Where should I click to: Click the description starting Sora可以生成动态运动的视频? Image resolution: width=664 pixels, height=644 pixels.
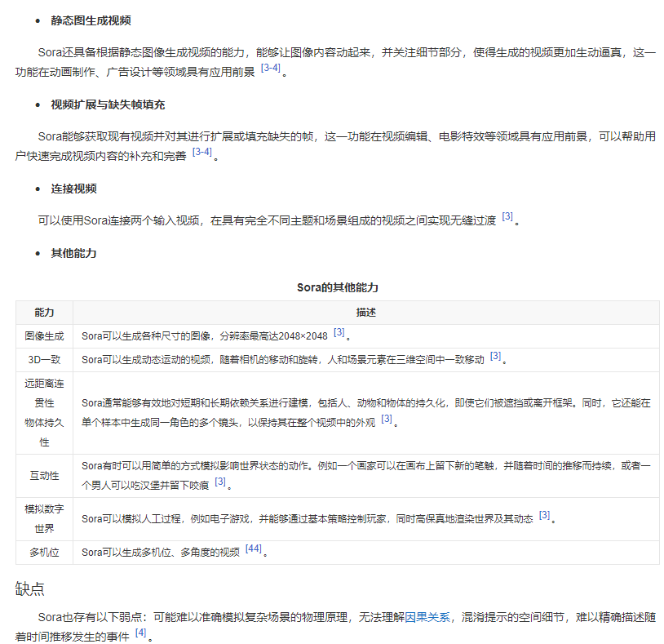click(x=283, y=360)
